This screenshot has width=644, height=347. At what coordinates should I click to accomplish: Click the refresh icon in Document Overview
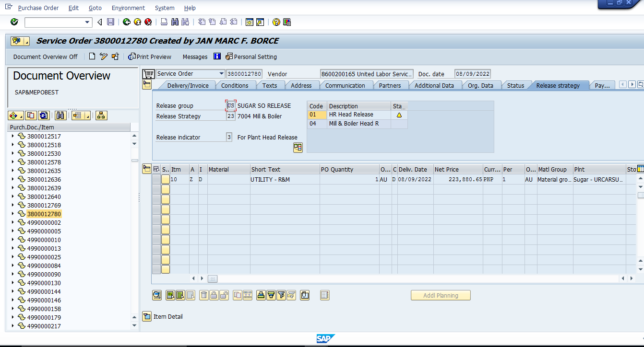(44, 116)
